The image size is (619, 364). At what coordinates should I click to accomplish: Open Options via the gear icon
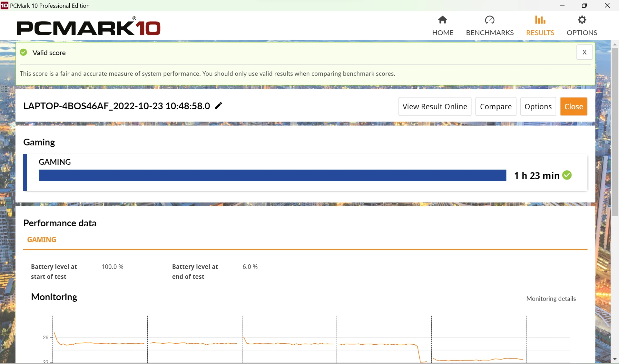[x=582, y=20]
